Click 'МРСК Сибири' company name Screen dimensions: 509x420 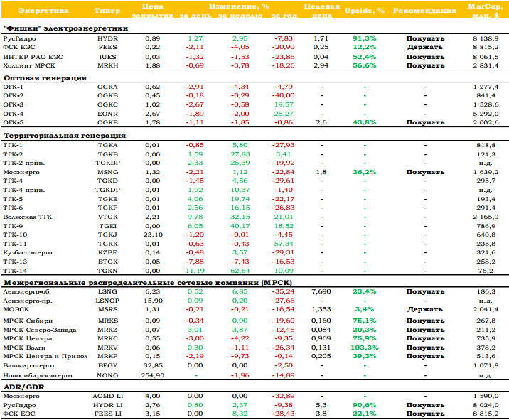pyautogui.click(x=28, y=321)
